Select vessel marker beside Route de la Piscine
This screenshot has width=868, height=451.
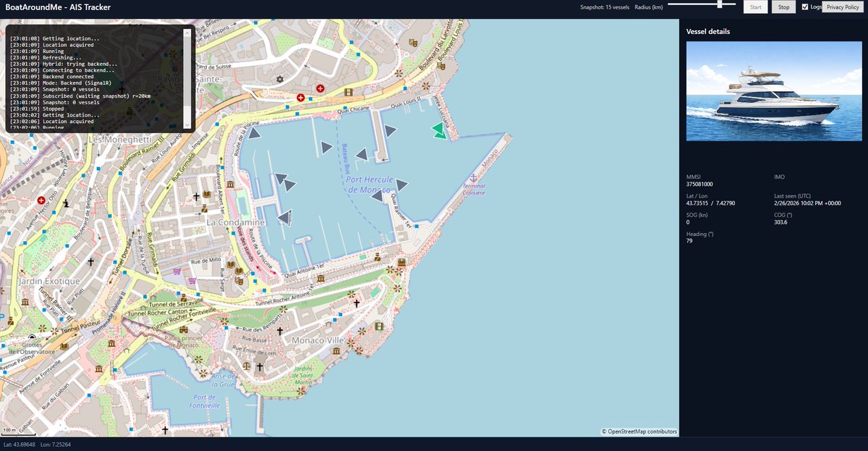click(254, 132)
